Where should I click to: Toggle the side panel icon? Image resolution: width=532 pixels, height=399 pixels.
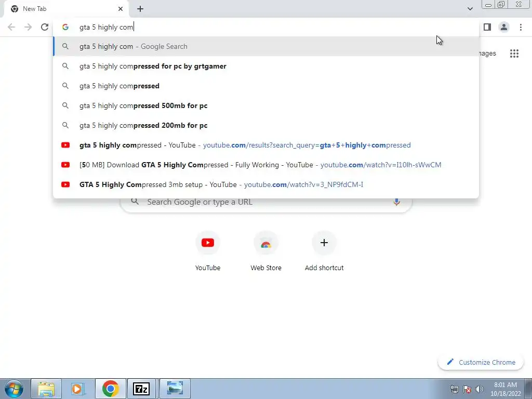487,27
